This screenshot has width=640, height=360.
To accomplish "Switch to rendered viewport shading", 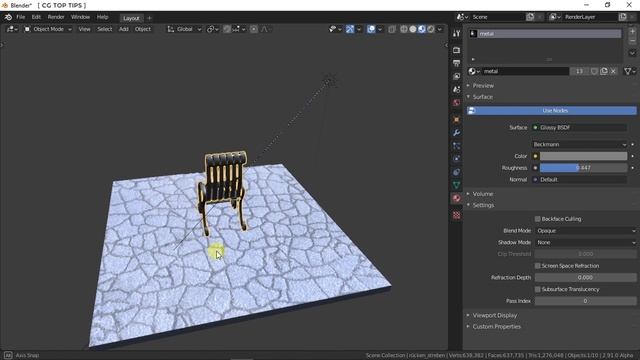I will pos(431,29).
